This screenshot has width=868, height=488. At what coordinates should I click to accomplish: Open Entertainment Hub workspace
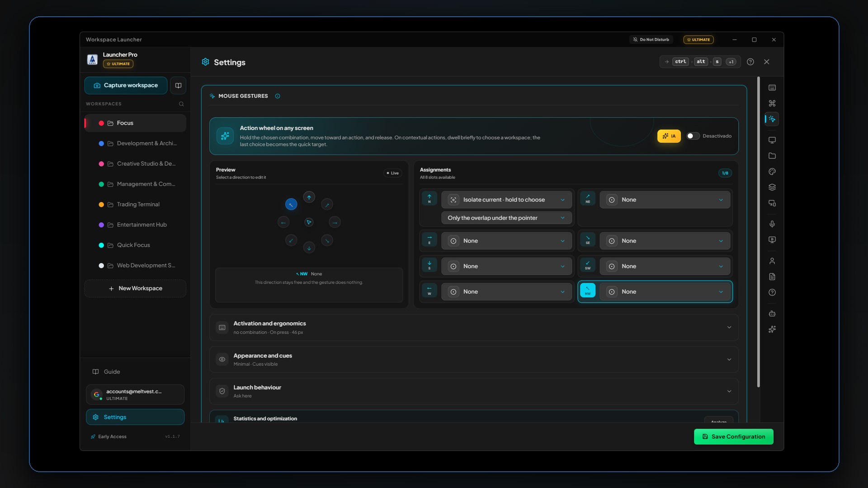click(135, 225)
